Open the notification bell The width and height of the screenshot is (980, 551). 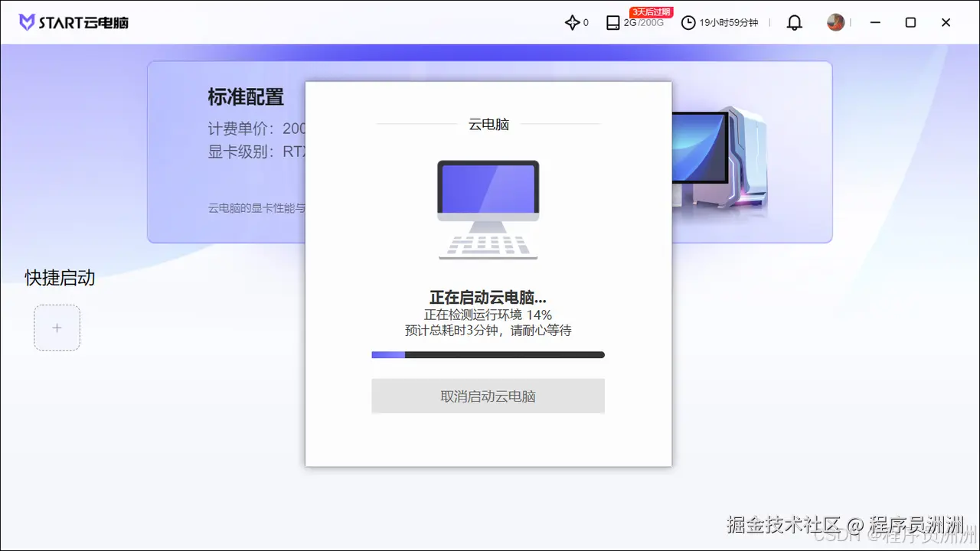795,23
